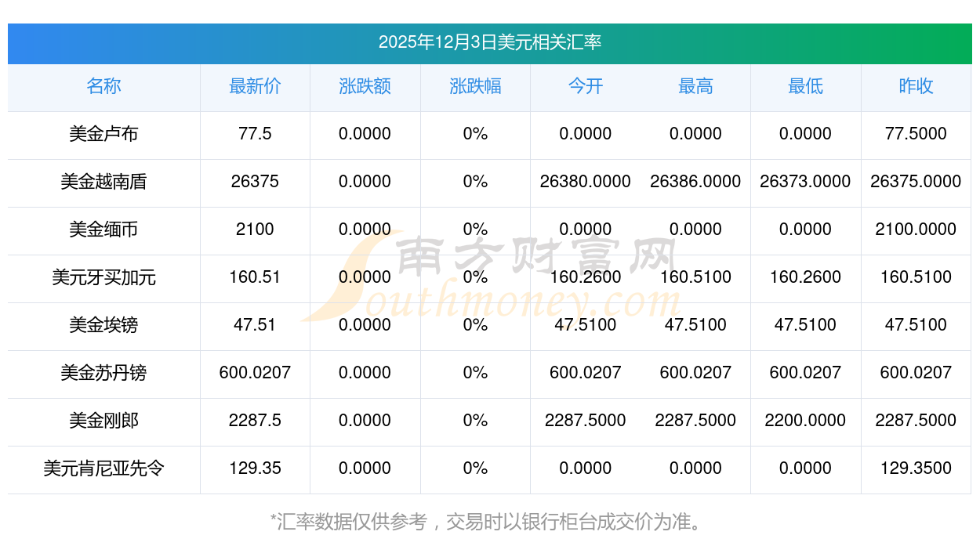Click the previous close 26375.0000

click(x=916, y=182)
